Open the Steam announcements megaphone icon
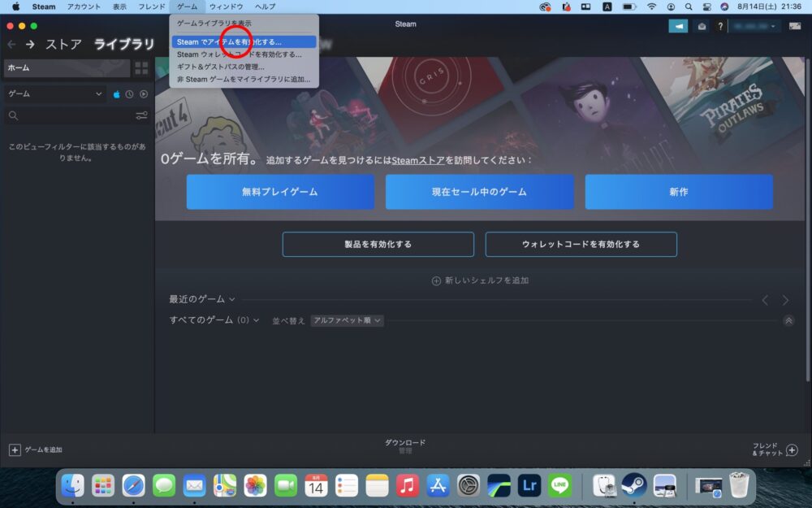 pyautogui.click(x=678, y=26)
